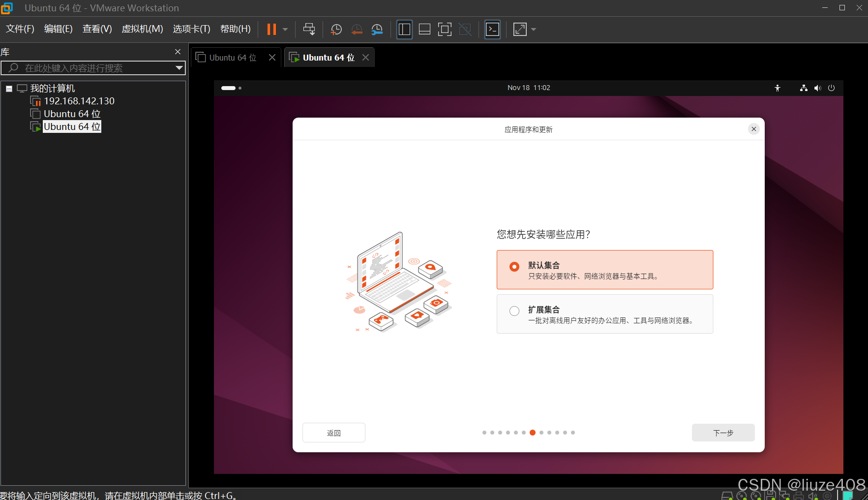This screenshot has width=868, height=500.
Task: Switch to the inactive Ubuntu 64 位 tab
Action: coord(233,58)
